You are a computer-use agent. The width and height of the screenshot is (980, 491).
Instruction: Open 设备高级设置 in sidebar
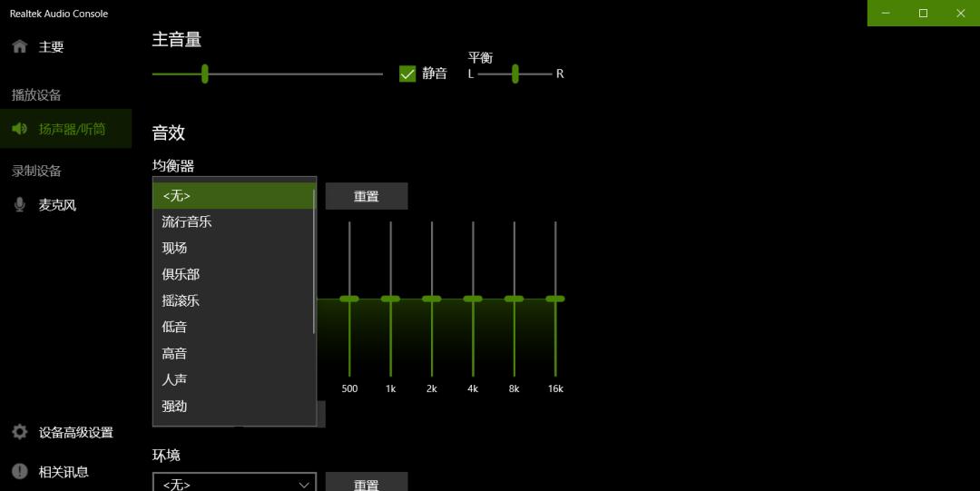click(x=65, y=432)
